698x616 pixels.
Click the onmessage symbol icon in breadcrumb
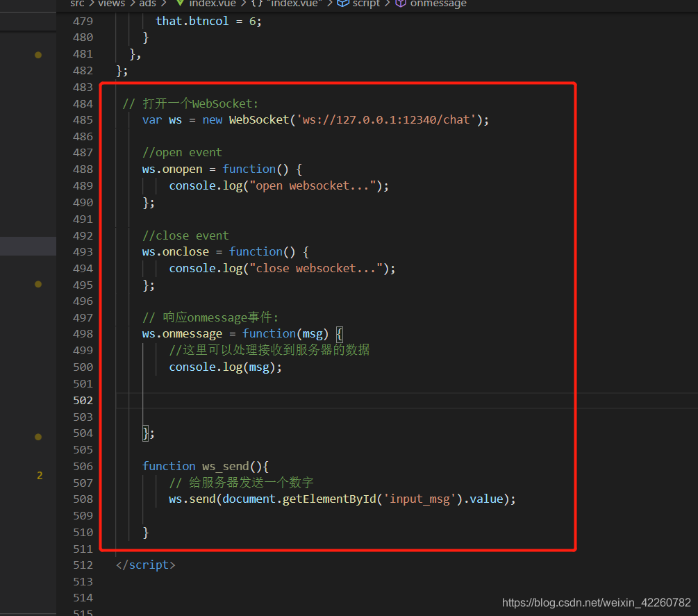[401, 3]
